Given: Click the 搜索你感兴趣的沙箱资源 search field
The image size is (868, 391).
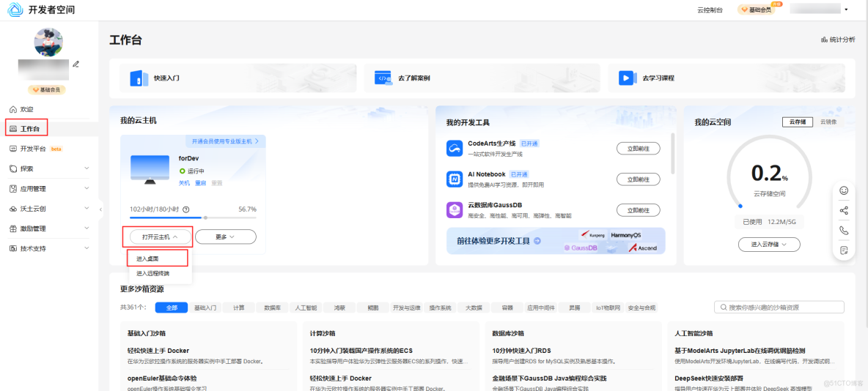Looking at the screenshot, I should click(779, 308).
